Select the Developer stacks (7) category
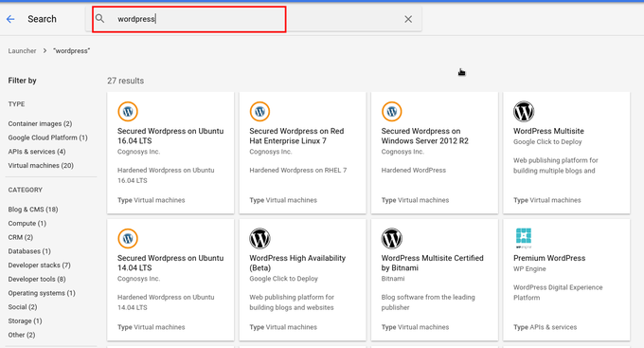 click(x=40, y=266)
